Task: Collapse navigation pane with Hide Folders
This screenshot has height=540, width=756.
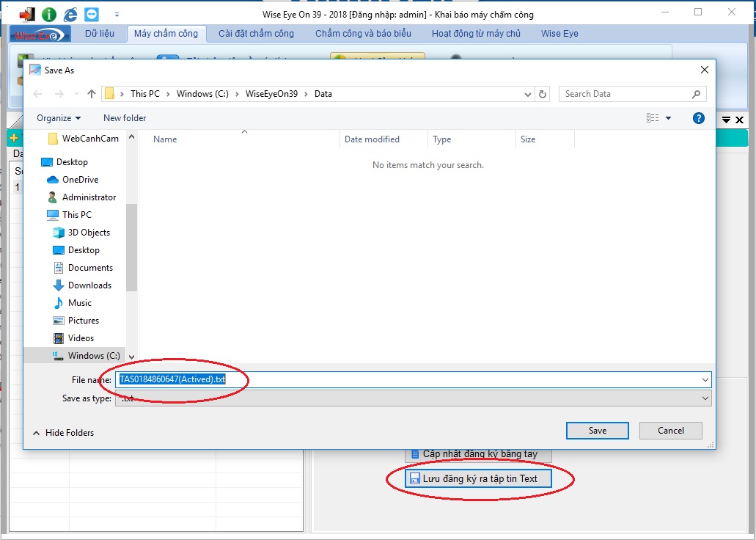Action: point(63,433)
